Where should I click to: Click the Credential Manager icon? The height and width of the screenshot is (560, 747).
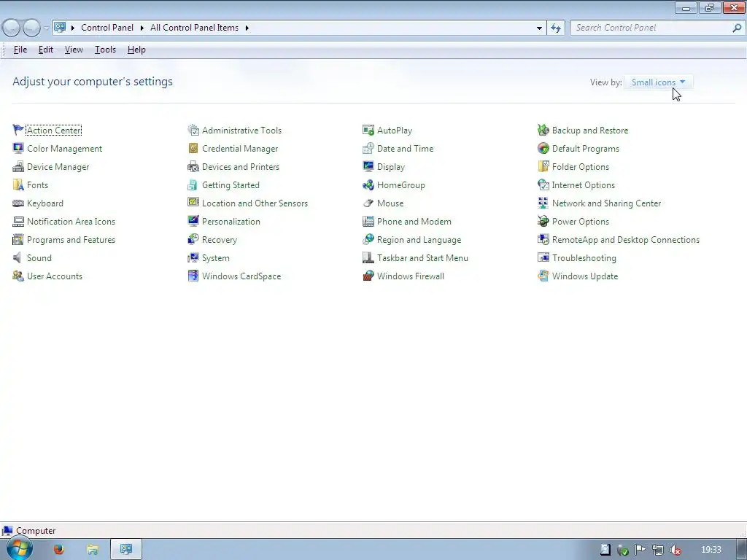point(193,148)
